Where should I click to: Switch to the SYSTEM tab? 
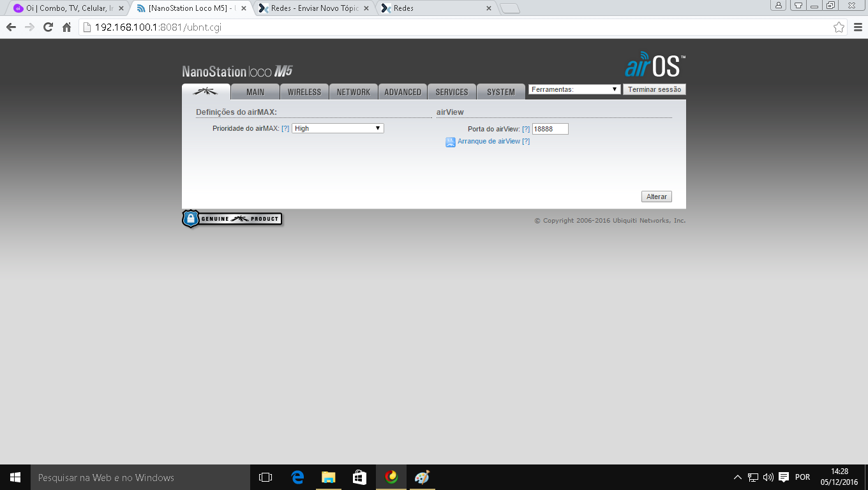tap(501, 92)
